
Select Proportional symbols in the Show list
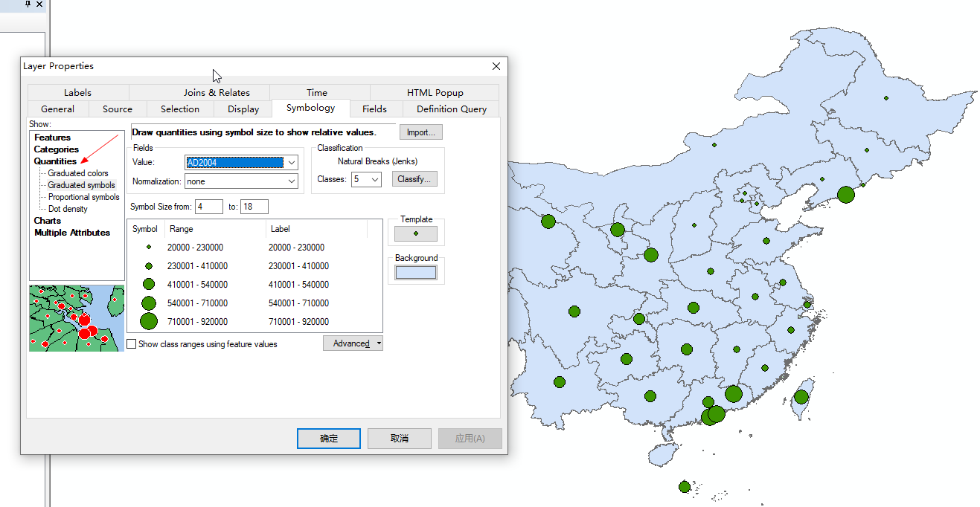tap(83, 197)
